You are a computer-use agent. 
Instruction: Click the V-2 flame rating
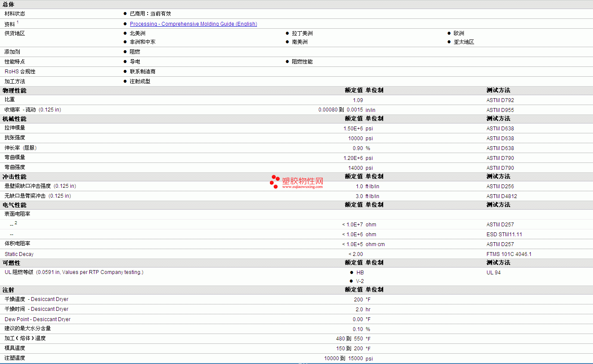[360, 281]
